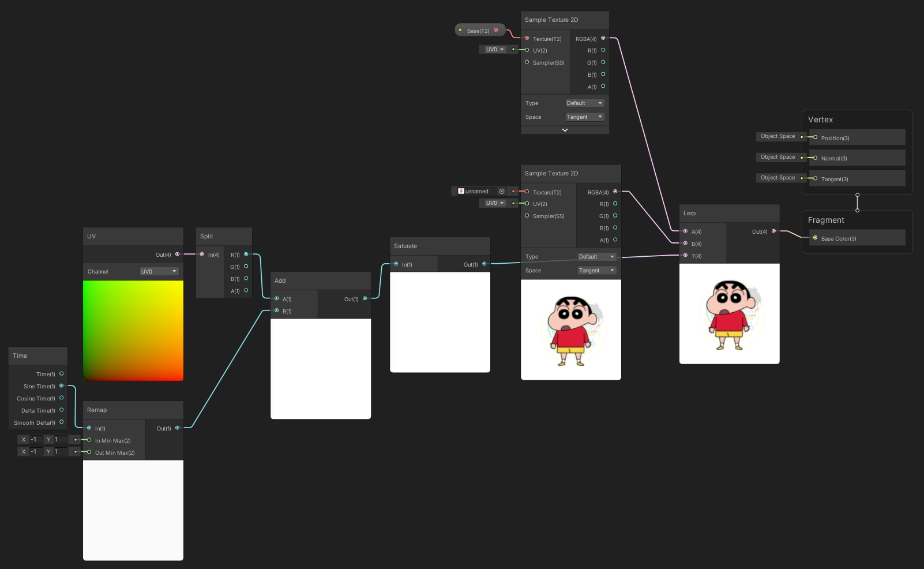Screen dimensions: 924x569
Task: Select the Smooth Delta(1) output port
Action: click(x=61, y=422)
